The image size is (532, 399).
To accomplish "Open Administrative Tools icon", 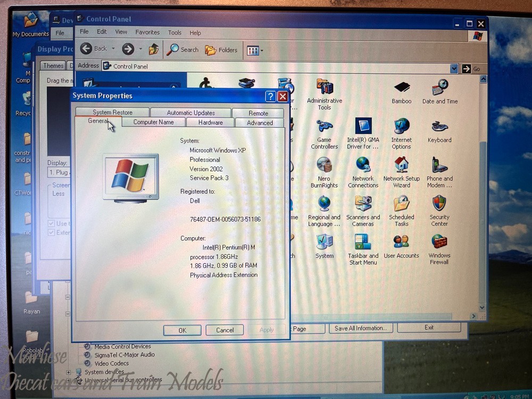I will [x=325, y=94].
